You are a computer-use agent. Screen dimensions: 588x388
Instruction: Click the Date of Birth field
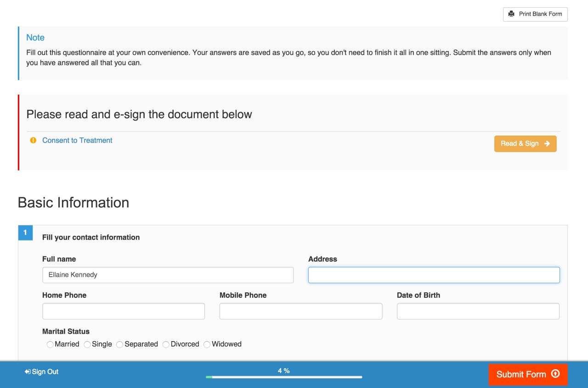(478, 311)
